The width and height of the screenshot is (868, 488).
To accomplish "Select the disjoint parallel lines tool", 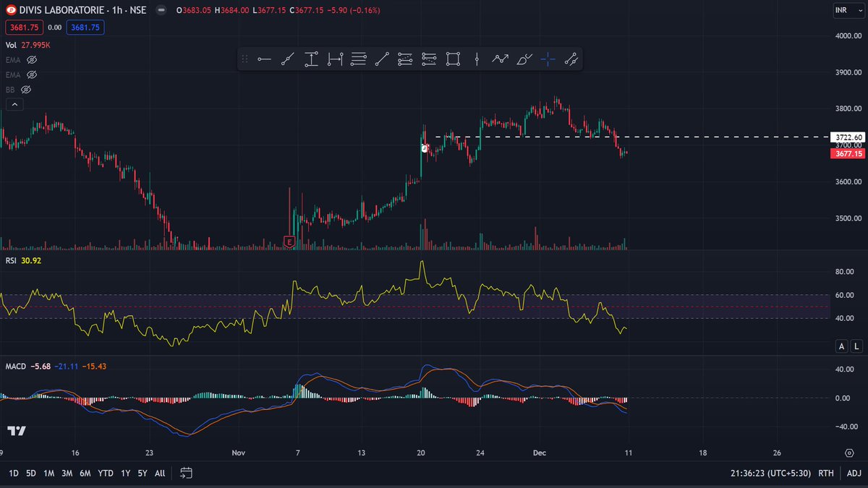I will pyautogui.click(x=571, y=59).
